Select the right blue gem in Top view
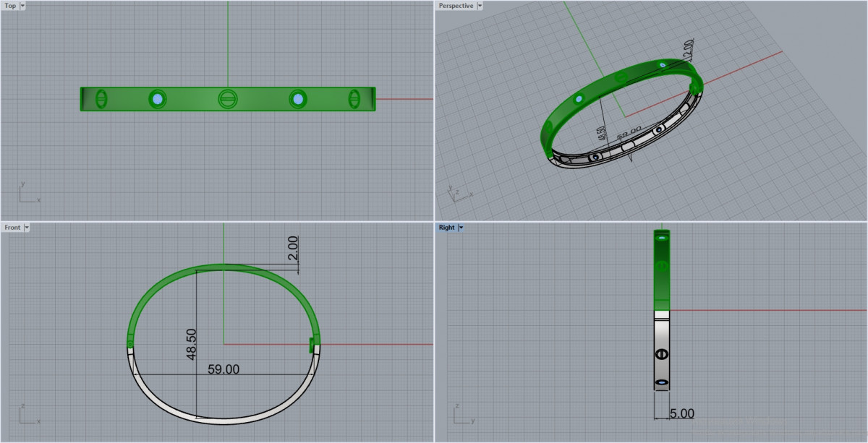 pos(297,99)
